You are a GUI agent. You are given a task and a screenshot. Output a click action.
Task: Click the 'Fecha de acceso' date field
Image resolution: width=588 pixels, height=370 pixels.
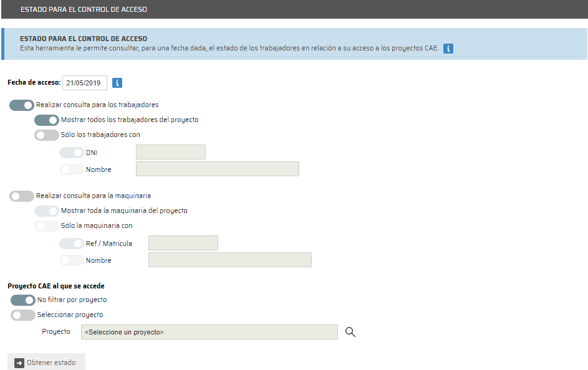tap(85, 82)
